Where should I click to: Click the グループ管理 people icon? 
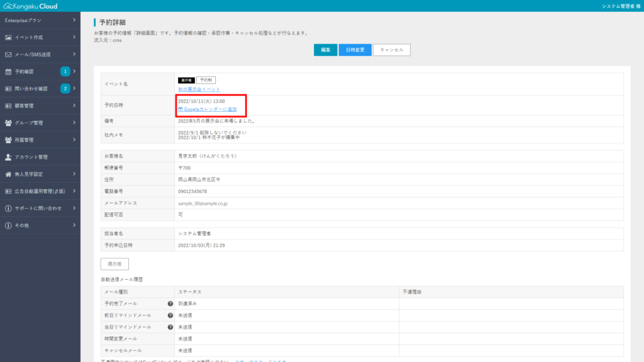[8, 123]
